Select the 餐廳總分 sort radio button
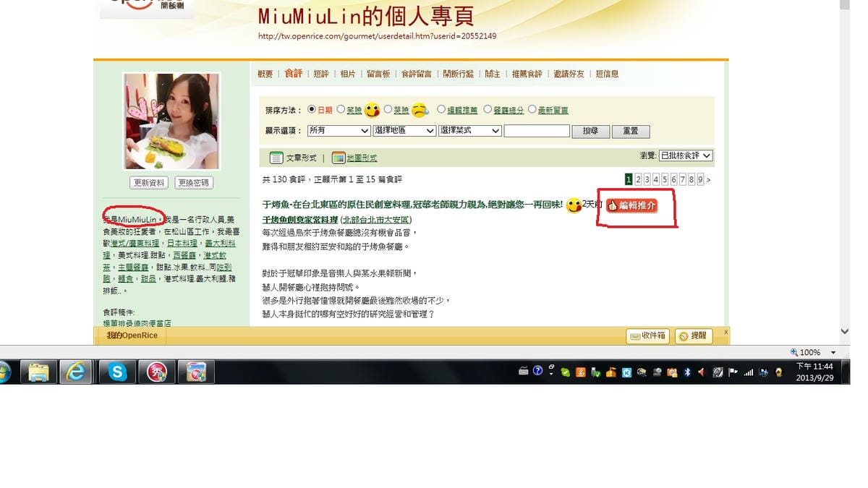The image size is (868, 488). click(x=488, y=110)
